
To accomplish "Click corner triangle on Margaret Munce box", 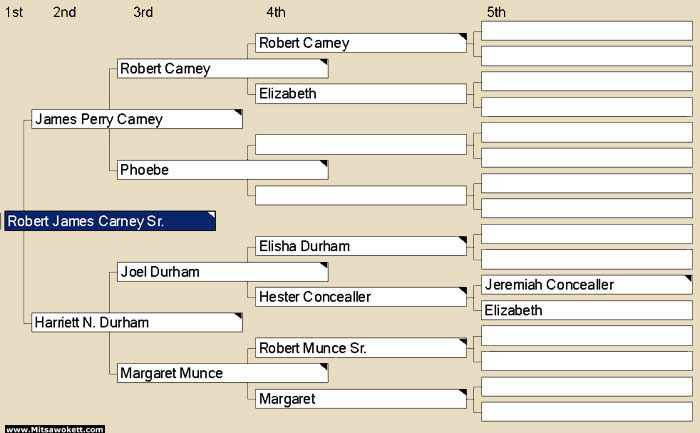I will (x=324, y=367).
